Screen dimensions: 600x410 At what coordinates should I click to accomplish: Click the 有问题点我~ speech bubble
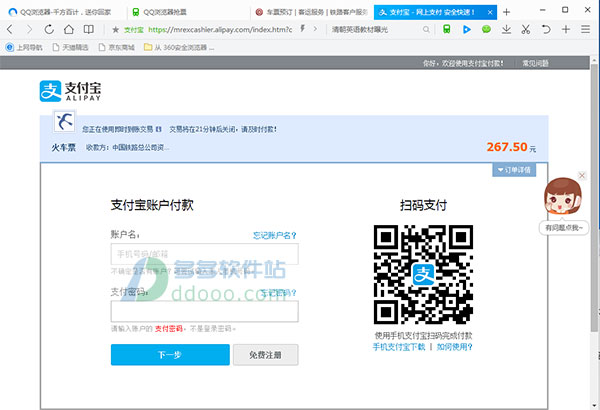pos(564,228)
